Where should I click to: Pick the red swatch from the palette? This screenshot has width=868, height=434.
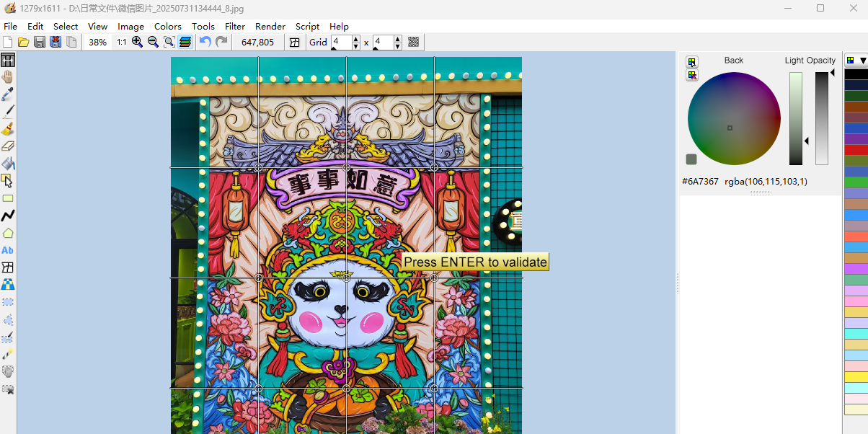pos(856,151)
